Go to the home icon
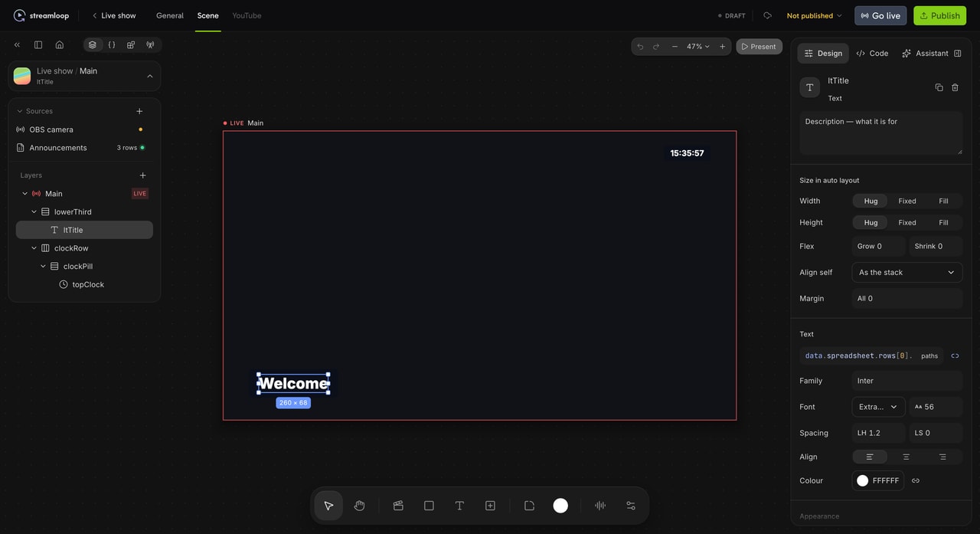The height and width of the screenshot is (534, 980). coord(60,44)
